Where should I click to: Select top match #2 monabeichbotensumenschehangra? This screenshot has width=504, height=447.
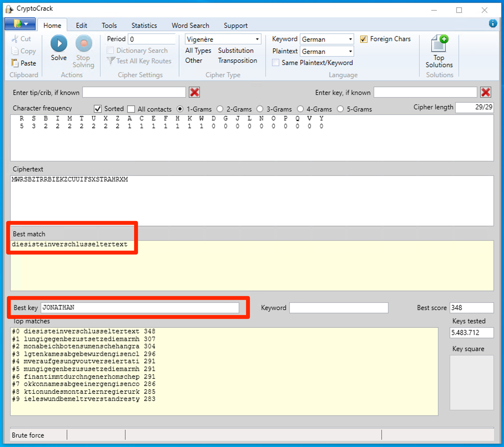point(84,346)
